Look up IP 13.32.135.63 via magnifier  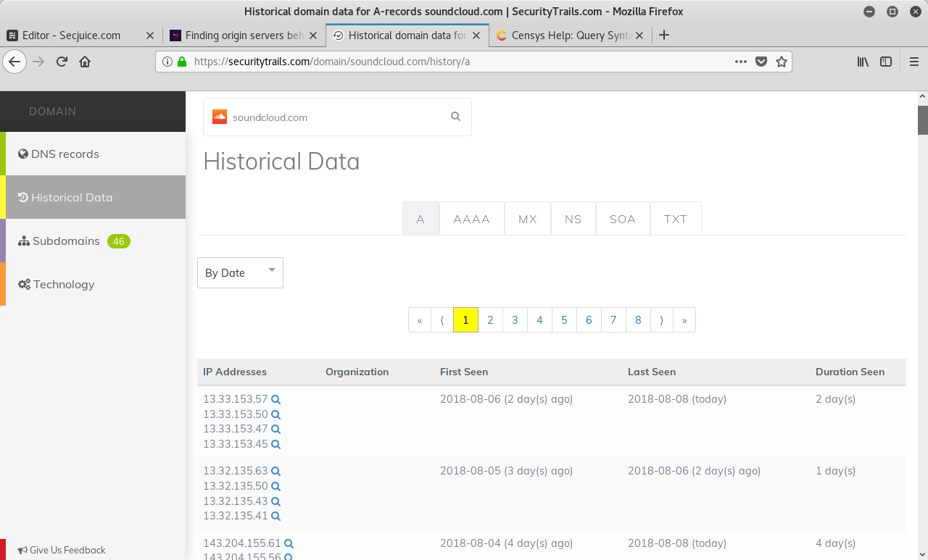[x=275, y=471]
